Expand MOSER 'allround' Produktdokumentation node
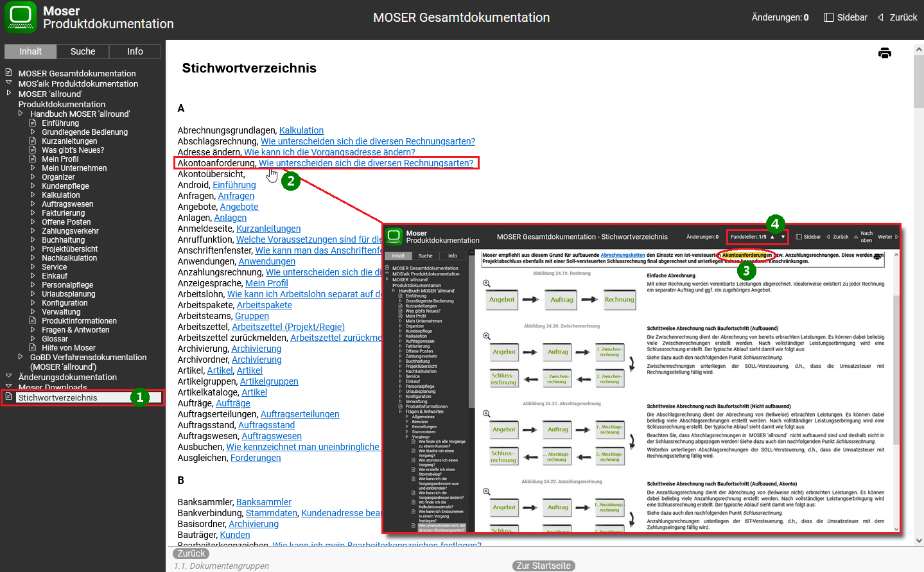This screenshot has width=924, height=572. pyautogui.click(x=8, y=93)
